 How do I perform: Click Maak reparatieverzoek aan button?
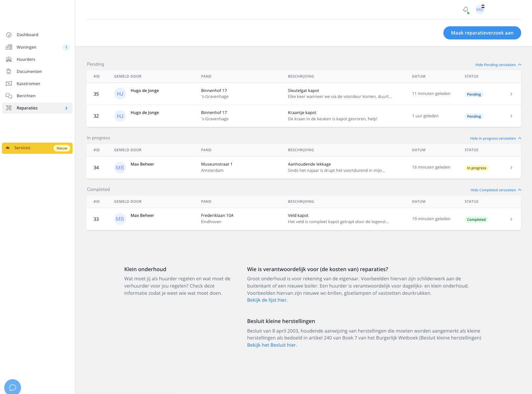[x=482, y=33]
